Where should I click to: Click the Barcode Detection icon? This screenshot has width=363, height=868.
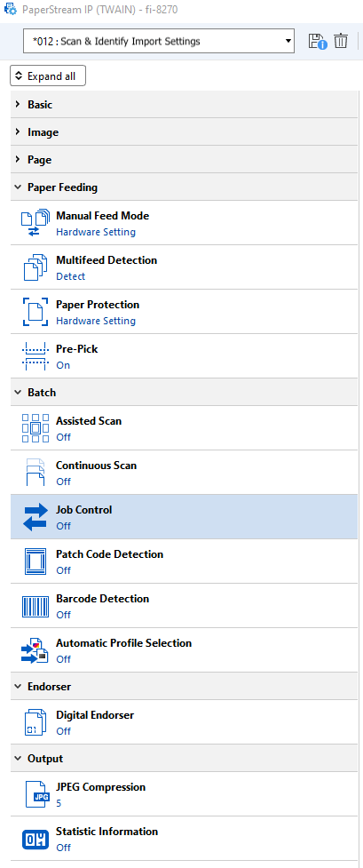click(x=35, y=606)
